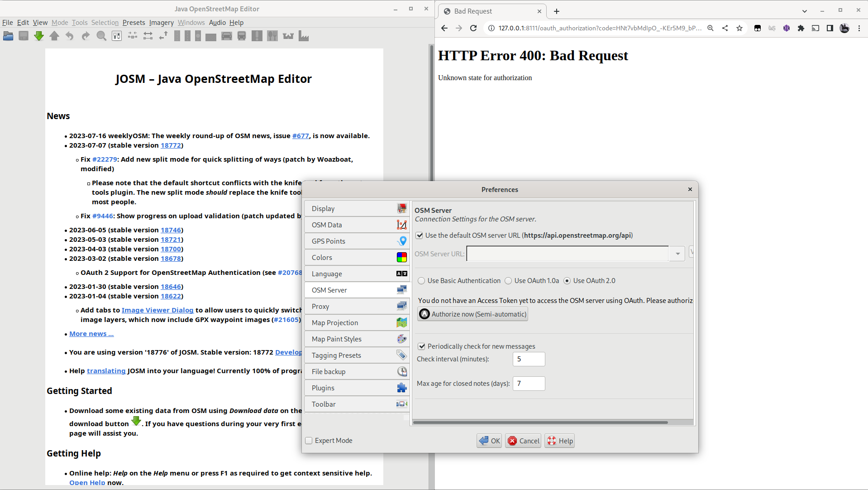This screenshot has height=490, width=868.
Task: Open the File menu in JOSM
Action: [x=8, y=23]
